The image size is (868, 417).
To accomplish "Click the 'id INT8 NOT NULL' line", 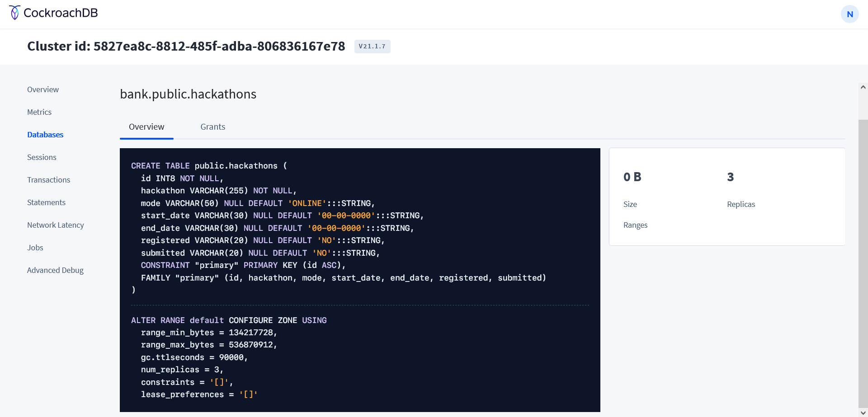I will point(182,178).
